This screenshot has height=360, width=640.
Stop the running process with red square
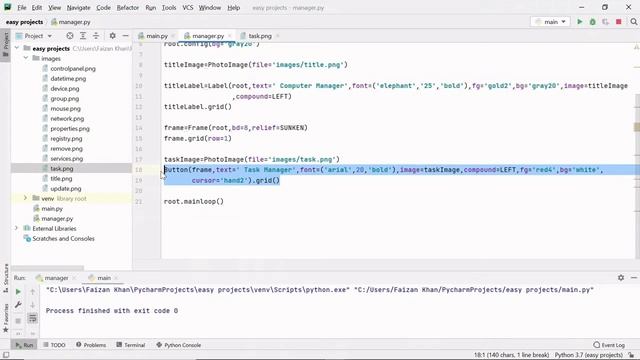tap(619, 22)
